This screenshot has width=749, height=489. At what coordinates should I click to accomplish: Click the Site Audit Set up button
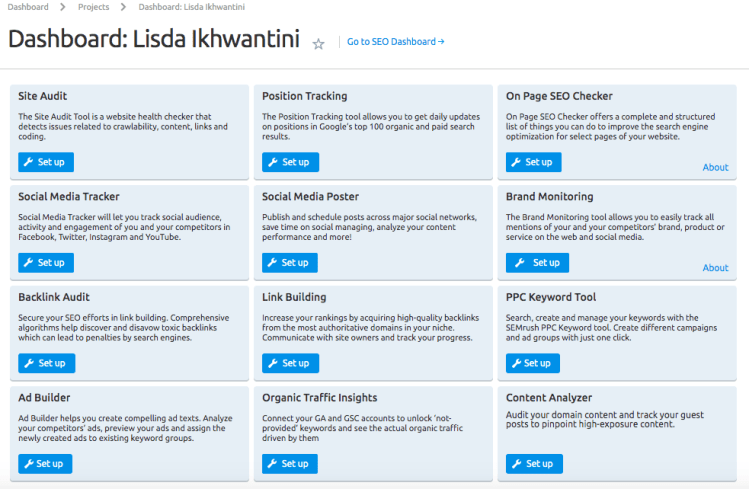pyautogui.click(x=46, y=162)
